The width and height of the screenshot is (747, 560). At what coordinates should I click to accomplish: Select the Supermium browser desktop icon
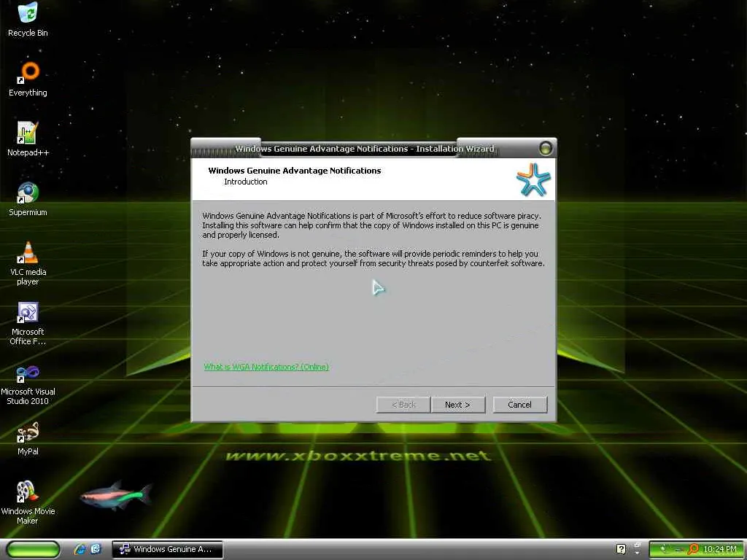28,198
